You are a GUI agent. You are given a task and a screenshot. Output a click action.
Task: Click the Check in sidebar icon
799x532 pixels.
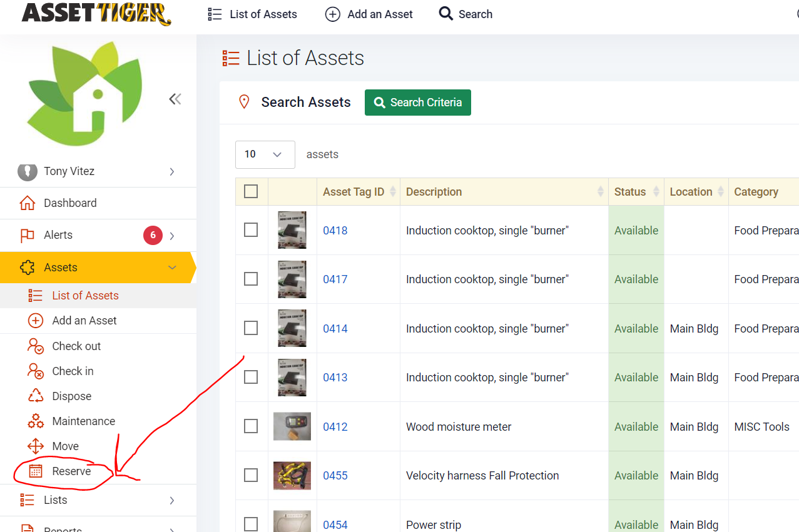36,371
